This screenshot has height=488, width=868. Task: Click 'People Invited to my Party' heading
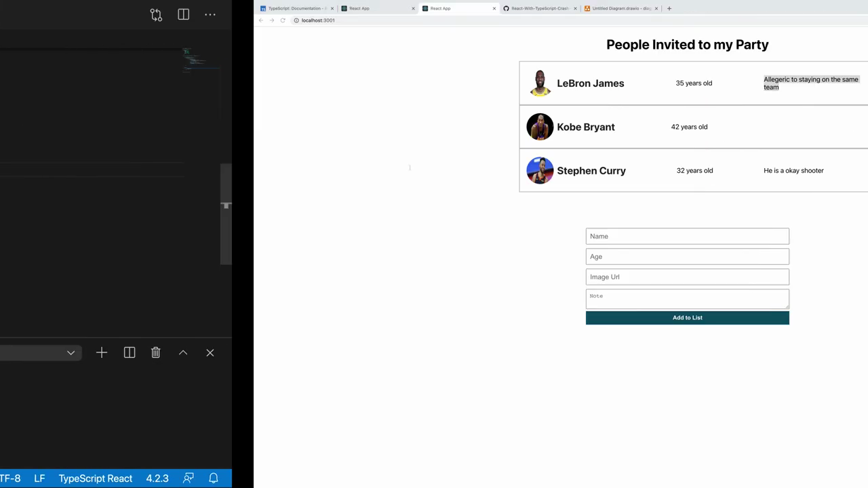(688, 45)
